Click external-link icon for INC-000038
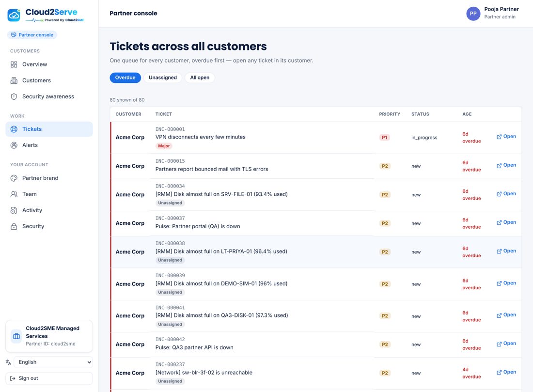Screen dimensions: 533x392 (499, 251)
